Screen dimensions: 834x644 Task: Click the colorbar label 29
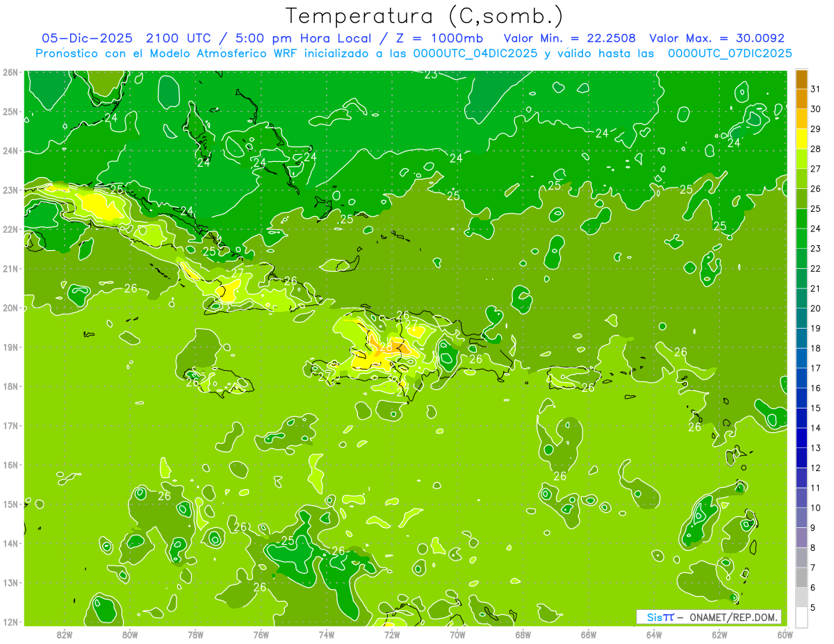[816, 129]
